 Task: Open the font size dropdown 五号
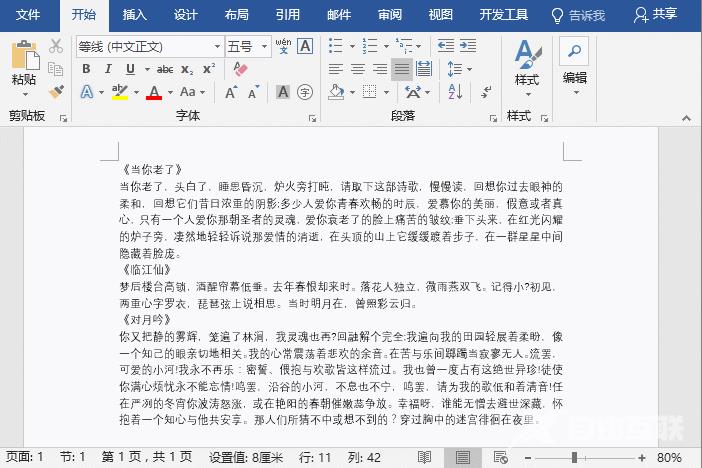tap(264, 47)
